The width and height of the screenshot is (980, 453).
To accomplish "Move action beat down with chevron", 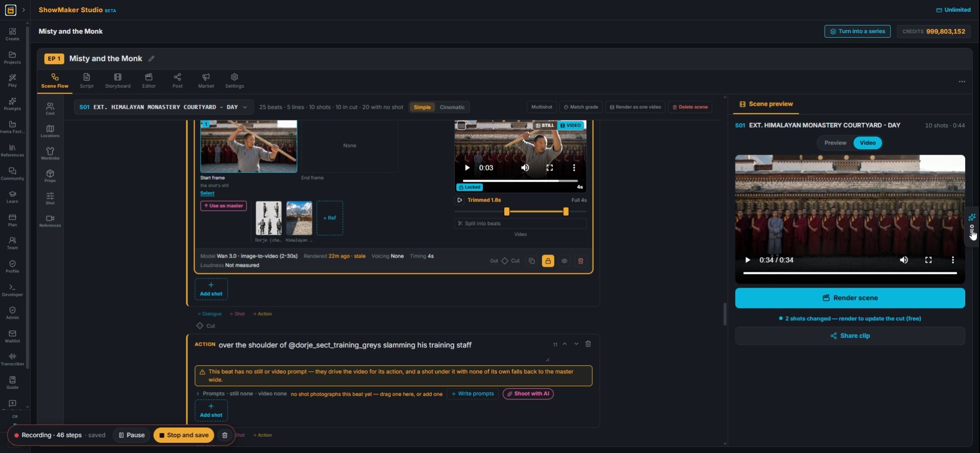I will tap(576, 344).
